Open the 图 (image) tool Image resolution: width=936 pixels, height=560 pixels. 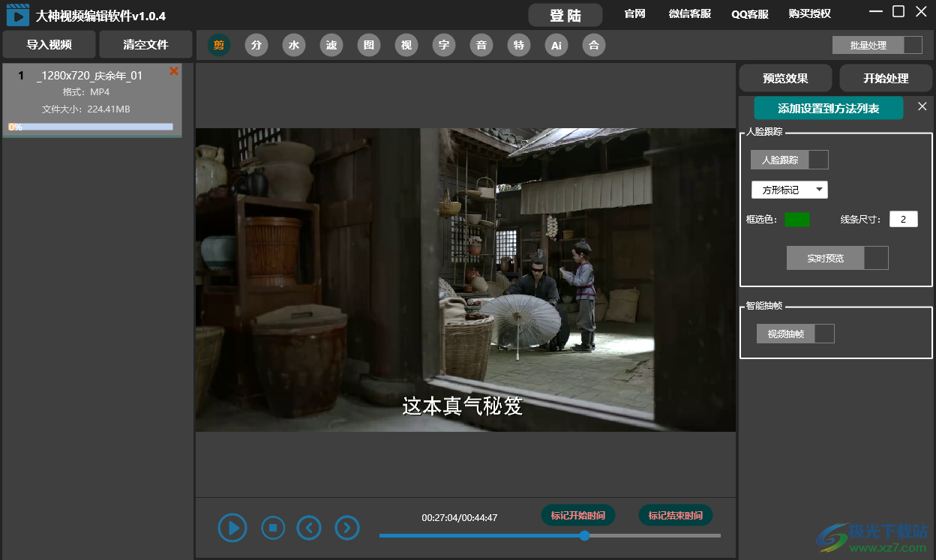coord(369,45)
